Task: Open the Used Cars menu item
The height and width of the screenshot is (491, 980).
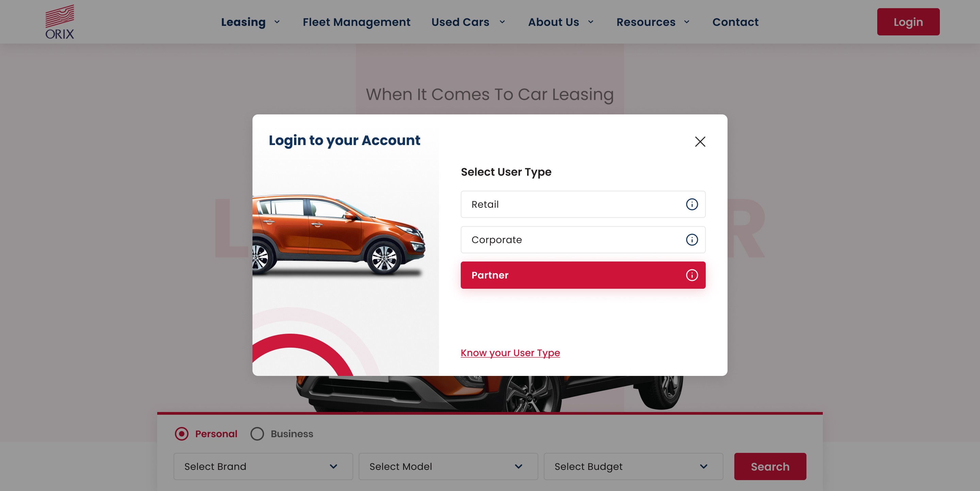Action: (460, 22)
